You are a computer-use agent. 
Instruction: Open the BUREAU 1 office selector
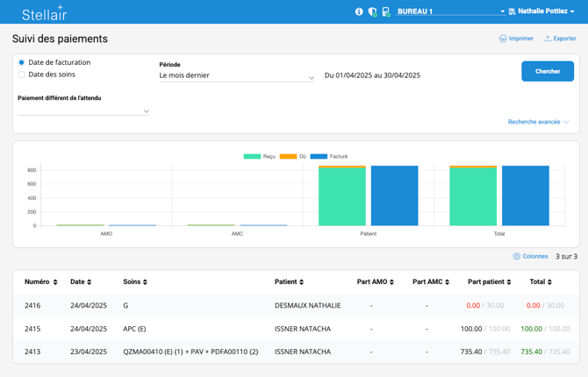[x=450, y=12]
